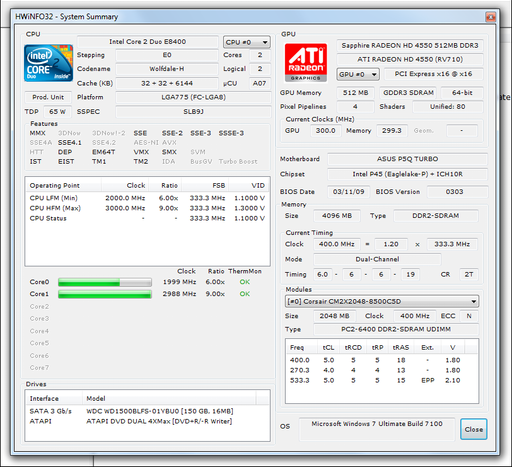Click the Core1 OK ThermMon status
The image size is (512, 467).
(x=245, y=294)
